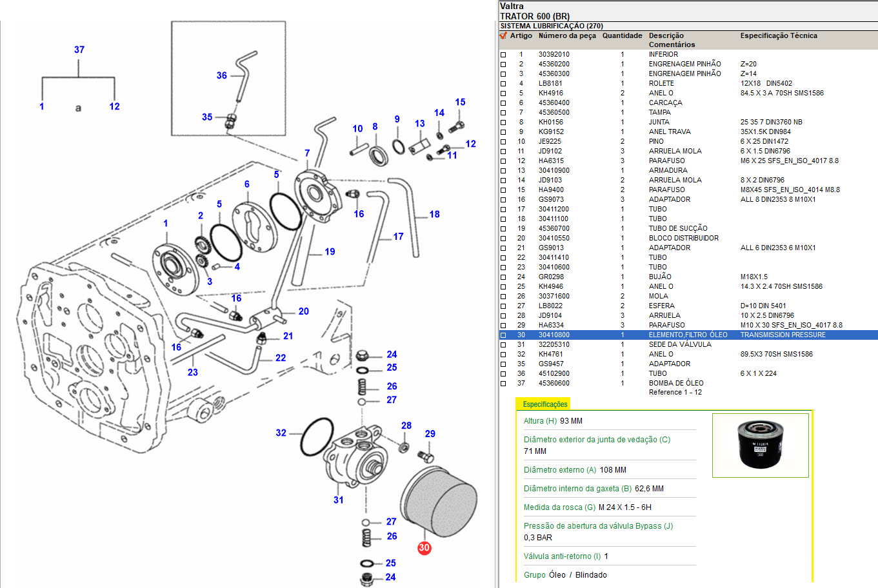Click the red highlighted callout 30 marker
The image size is (878, 588).
click(x=424, y=547)
